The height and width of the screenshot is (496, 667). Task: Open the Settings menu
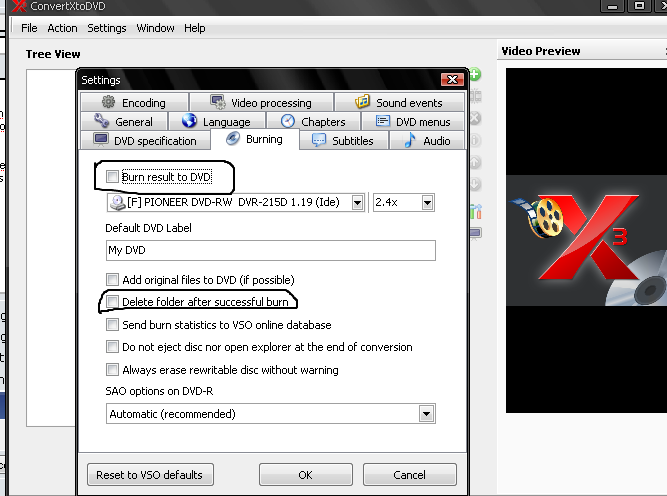click(x=107, y=28)
